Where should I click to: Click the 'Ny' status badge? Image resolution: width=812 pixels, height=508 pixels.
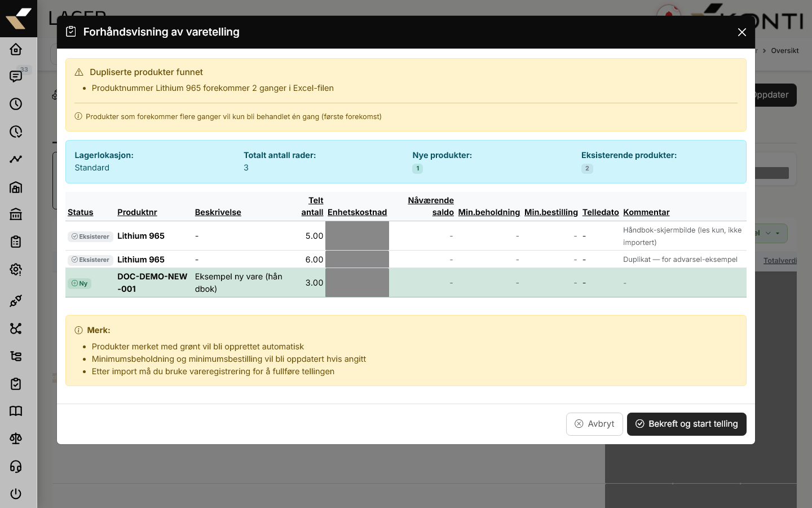(x=80, y=283)
